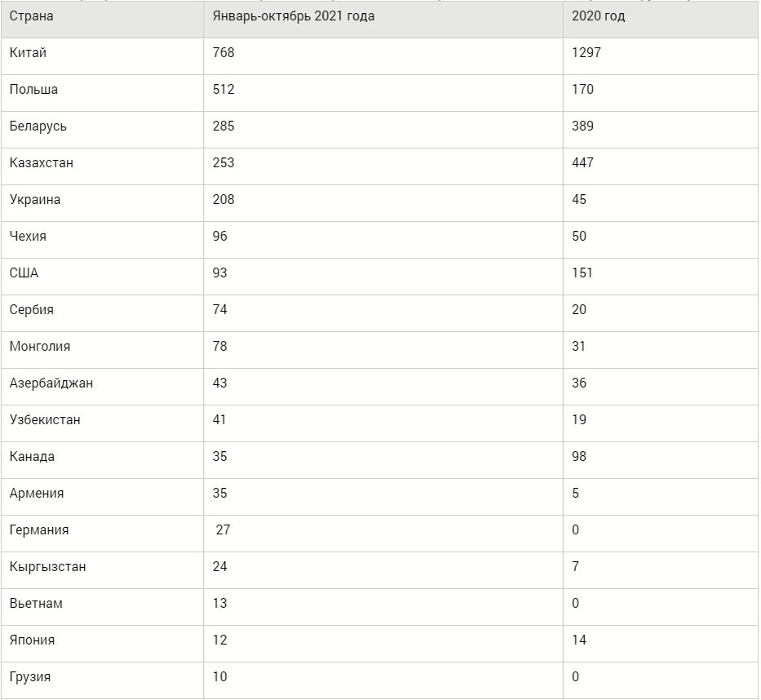Select the Монголия country cell

pos(40,347)
